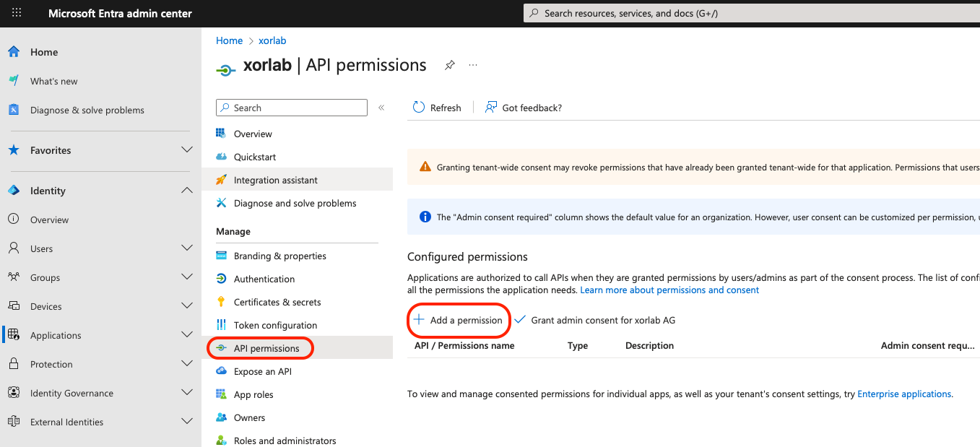The height and width of the screenshot is (447, 980).
Task: Open the portal waffle menu icon
Action: point(17,13)
